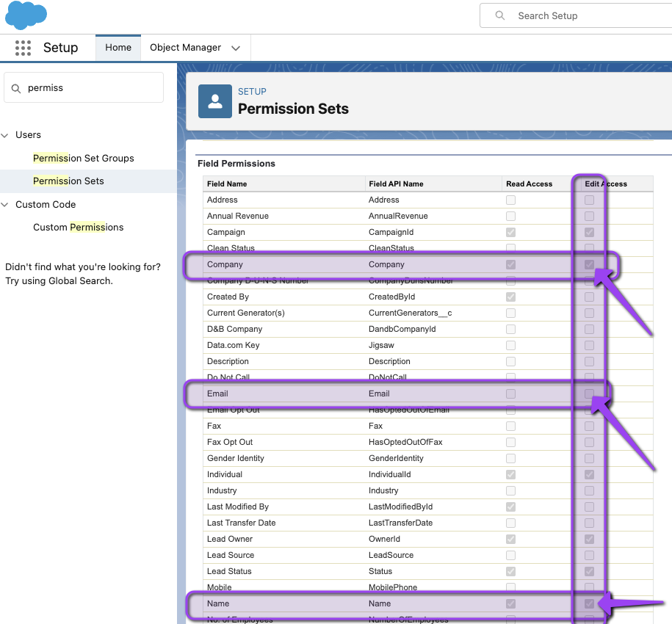Toggle Edit Access for Annual Revenue
This screenshot has height=624, width=672.
pos(589,217)
